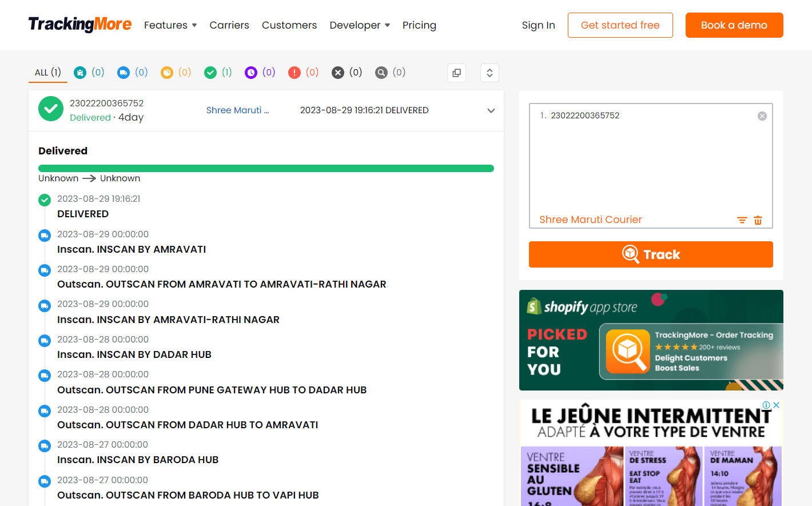Screen dimensions: 812x506
Task: Filter shipments by blue truck in-transit status
Action: [132, 73]
